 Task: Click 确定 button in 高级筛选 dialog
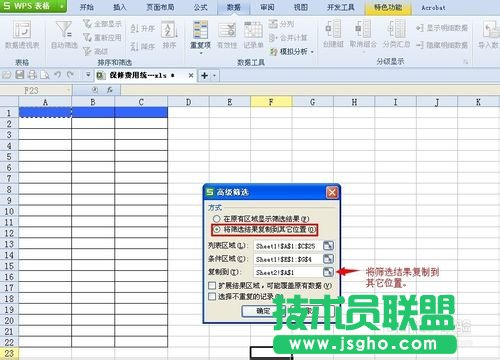pos(263,311)
